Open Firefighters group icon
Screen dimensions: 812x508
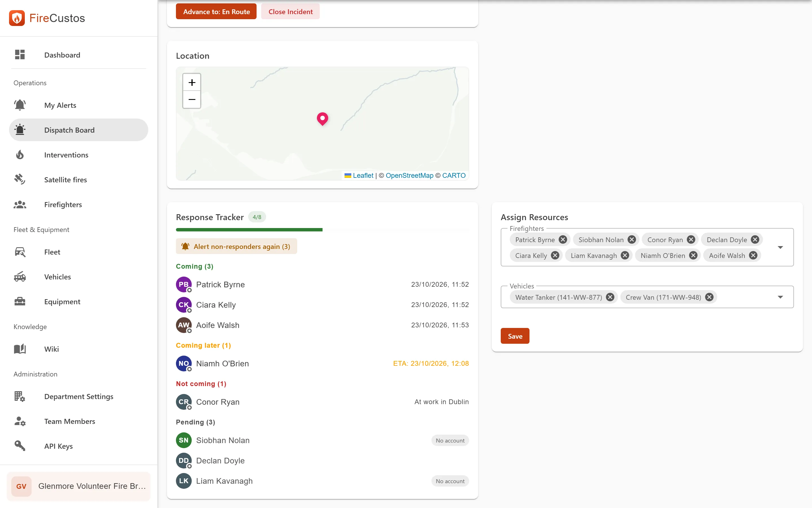click(x=20, y=205)
